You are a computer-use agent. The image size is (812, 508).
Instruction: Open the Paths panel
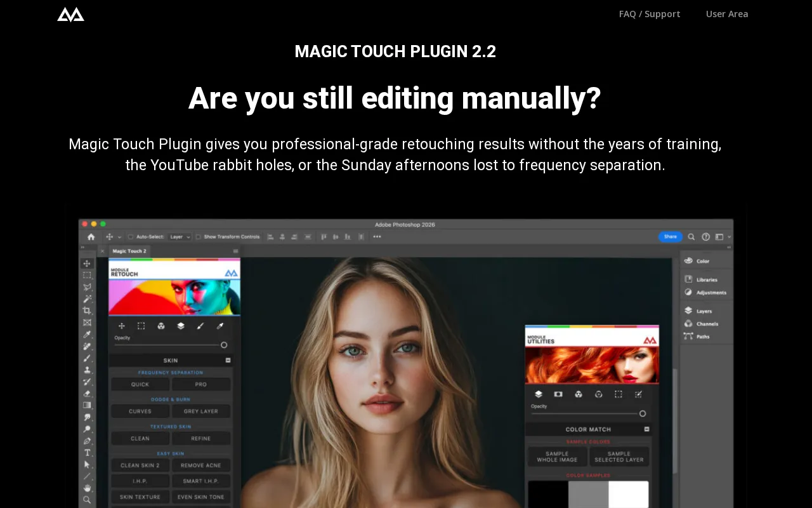pos(697,337)
